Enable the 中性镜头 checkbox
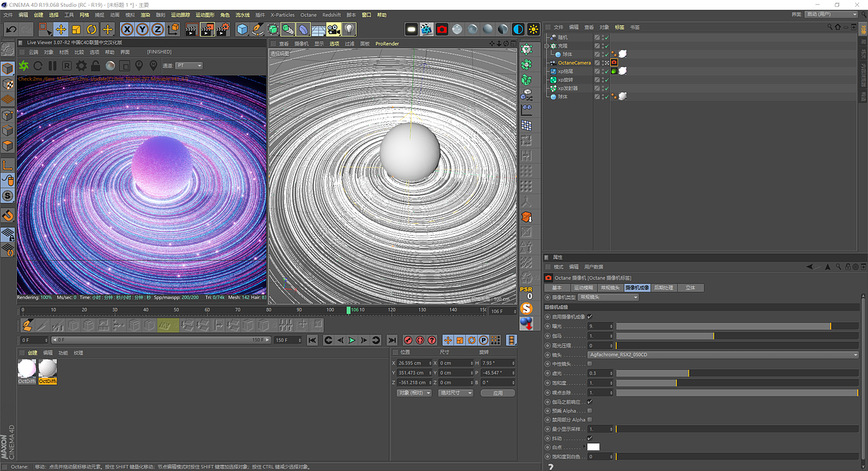Image resolution: width=868 pixels, height=471 pixels. tap(589, 364)
